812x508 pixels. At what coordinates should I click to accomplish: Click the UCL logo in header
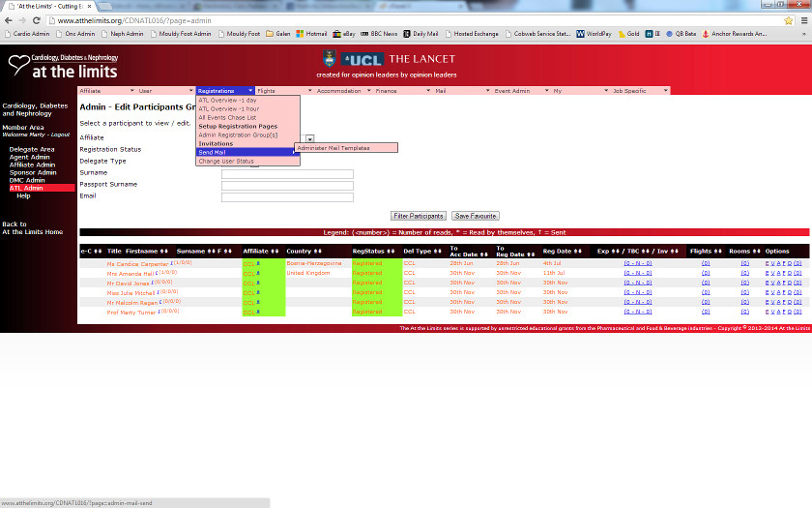coord(362,60)
